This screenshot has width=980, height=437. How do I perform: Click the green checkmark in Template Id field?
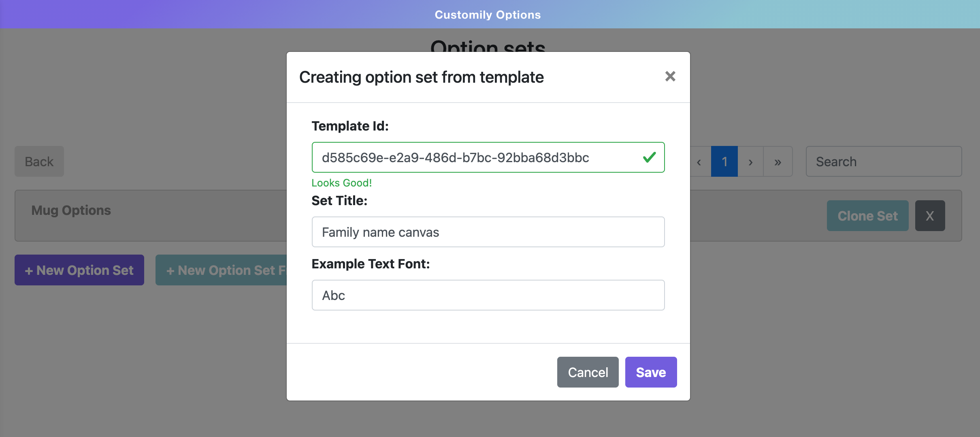click(x=649, y=157)
